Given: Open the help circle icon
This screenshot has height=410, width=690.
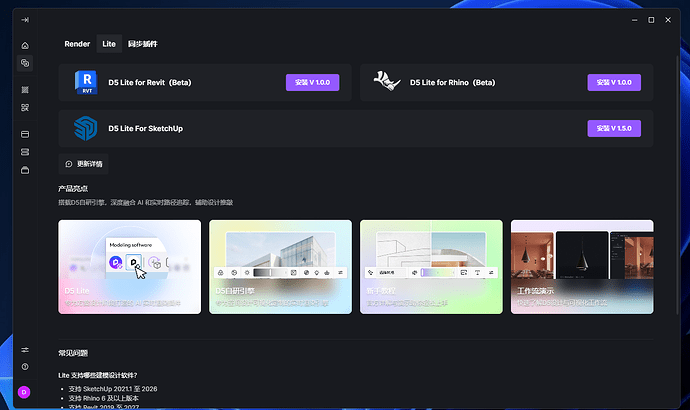Looking at the screenshot, I should (25, 366).
